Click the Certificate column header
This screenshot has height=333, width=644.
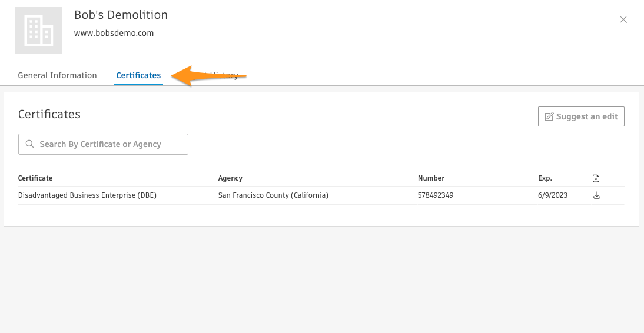[35, 178]
